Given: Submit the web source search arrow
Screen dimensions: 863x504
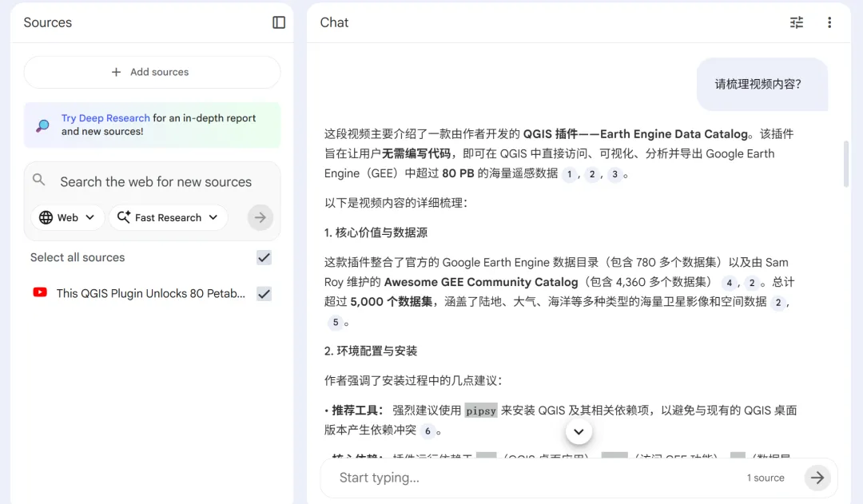Looking at the screenshot, I should click(260, 217).
